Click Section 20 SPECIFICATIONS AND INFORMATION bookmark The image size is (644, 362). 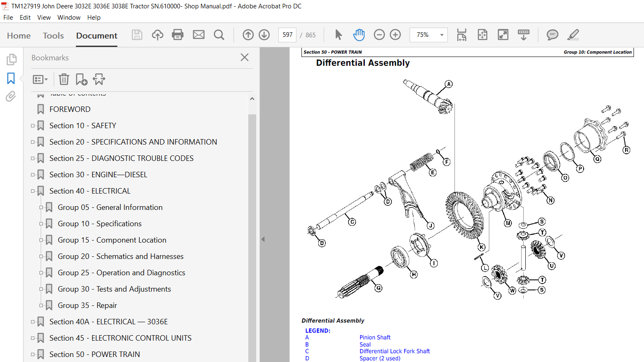tap(133, 142)
